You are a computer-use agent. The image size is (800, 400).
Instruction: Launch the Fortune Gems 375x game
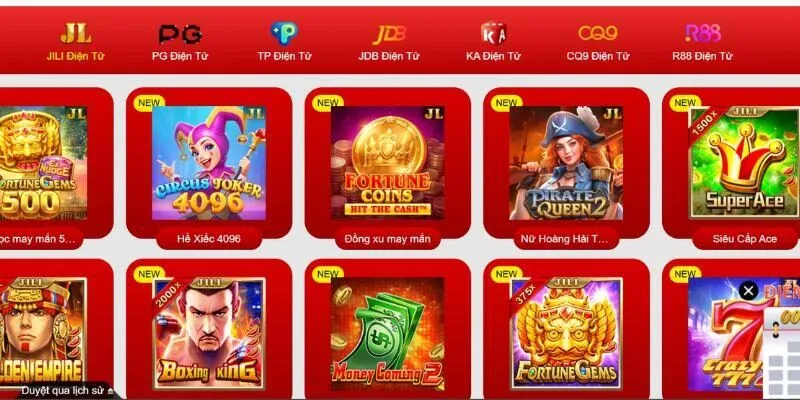tap(566, 334)
